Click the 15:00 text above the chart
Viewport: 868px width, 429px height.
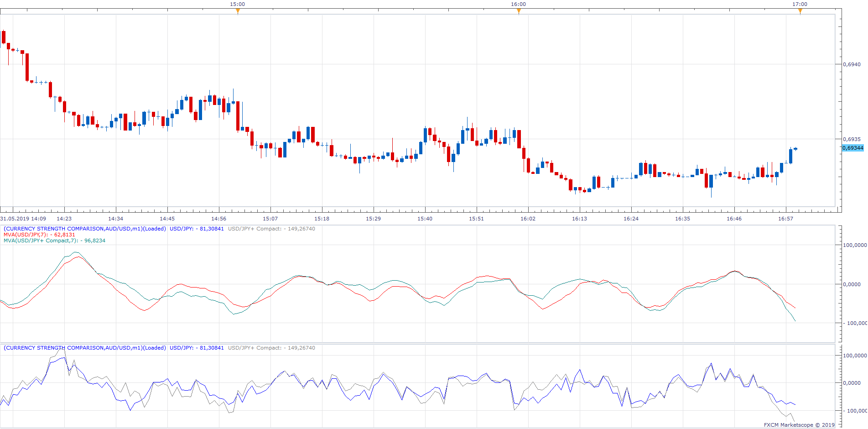coord(238,4)
